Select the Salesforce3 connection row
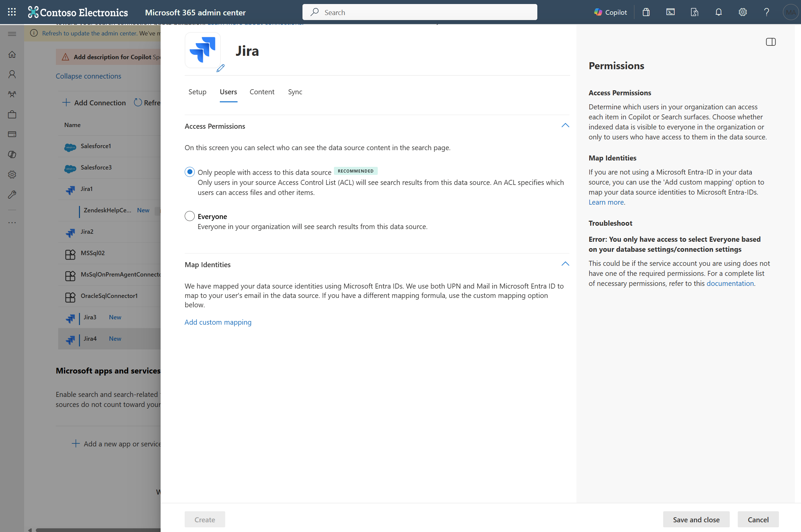This screenshot has height=532, width=801. [x=109, y=168]
